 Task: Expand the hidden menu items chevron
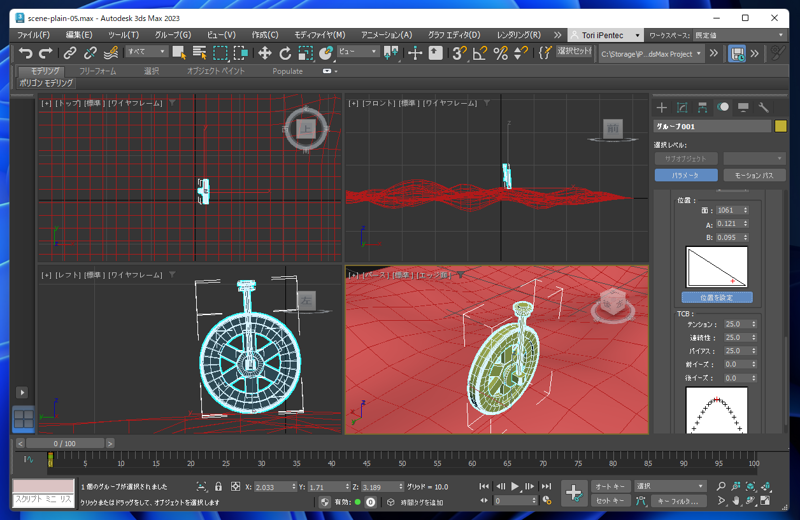coord(557,35)
